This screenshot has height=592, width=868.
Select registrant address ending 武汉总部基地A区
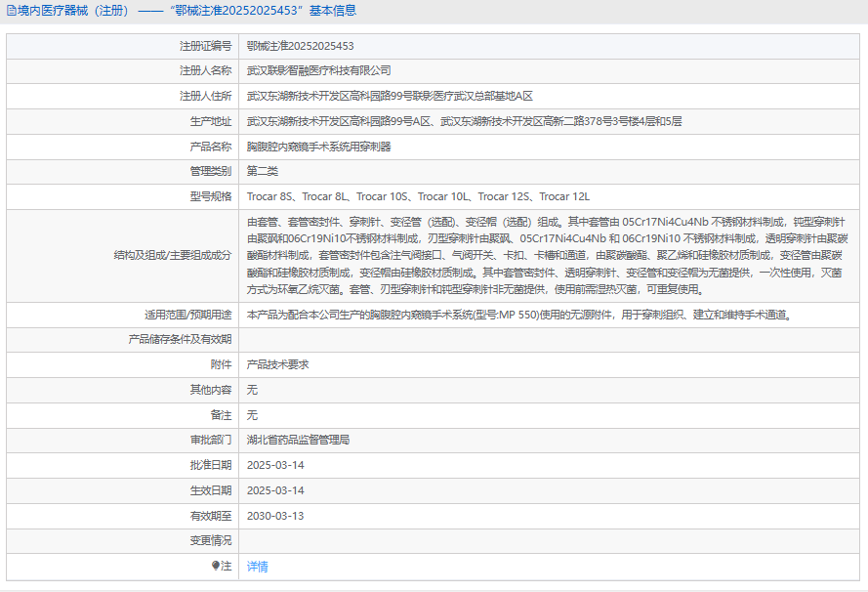[x=390, y=97]
